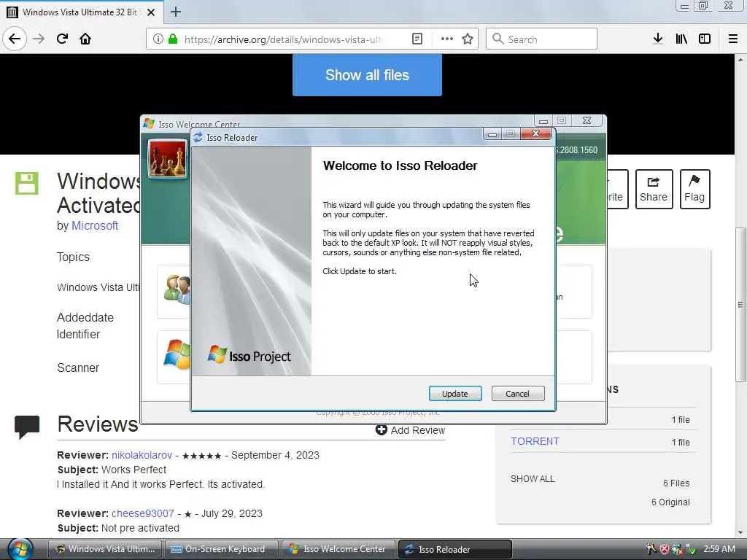Switch to On-Screen Keyboard taskbar item
This screenshot has height=560, width=747.
pyautogui.click(x=222, y=549)
